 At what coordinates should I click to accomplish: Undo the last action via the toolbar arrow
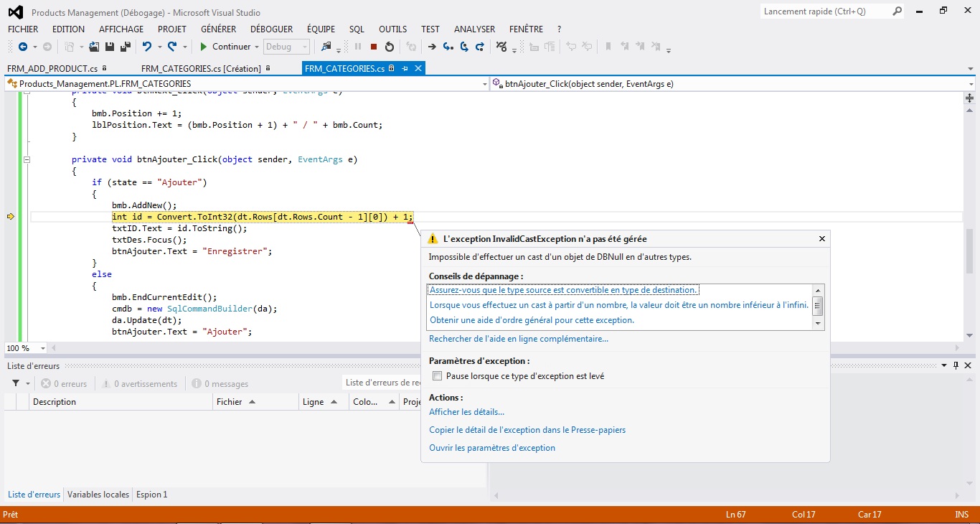pyautogui.click(x=146, y=47)
